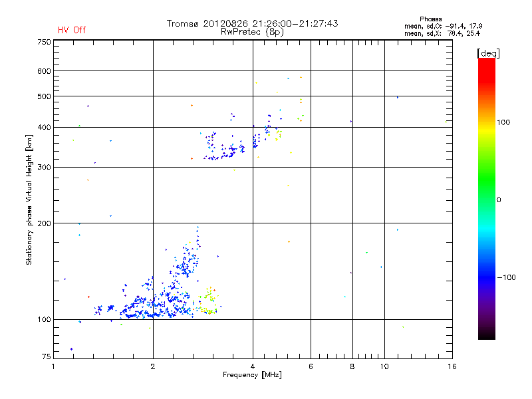
Task: Click the y-axis label '600'
Action: pos(45,71)
